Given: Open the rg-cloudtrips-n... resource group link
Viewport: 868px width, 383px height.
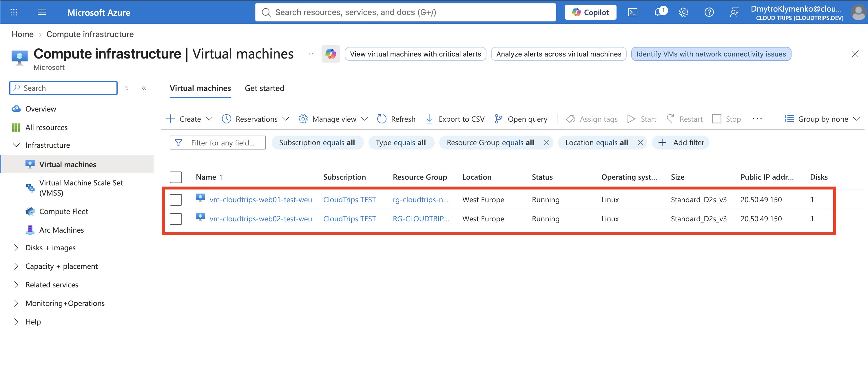Looking at the screenshot, I should point(420,199).
